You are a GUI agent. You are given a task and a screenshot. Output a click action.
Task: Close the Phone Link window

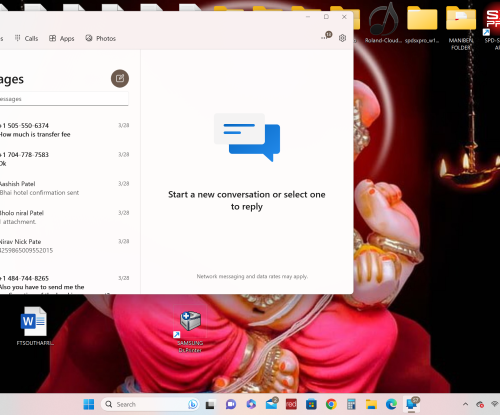[x=344, y=17]
